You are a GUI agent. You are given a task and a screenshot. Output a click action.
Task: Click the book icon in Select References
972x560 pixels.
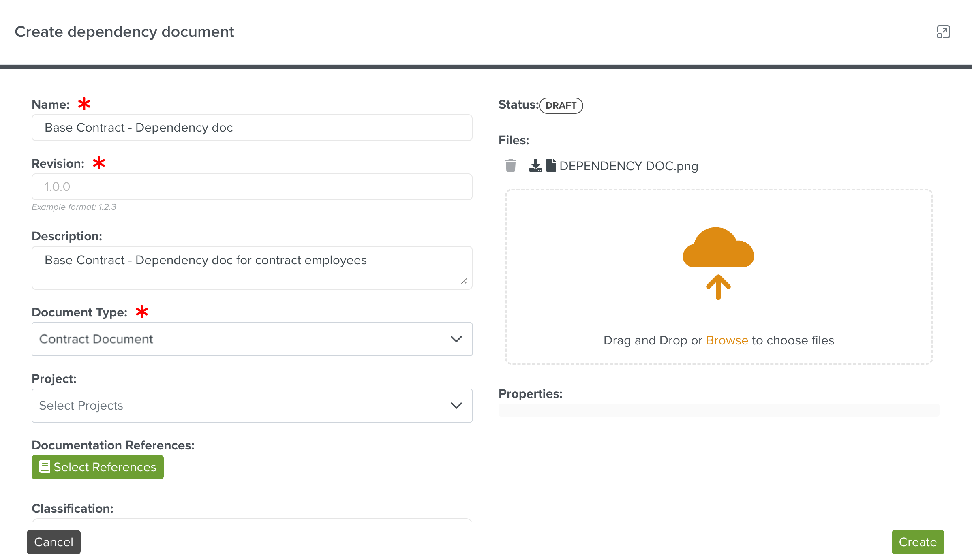point(44,467)
